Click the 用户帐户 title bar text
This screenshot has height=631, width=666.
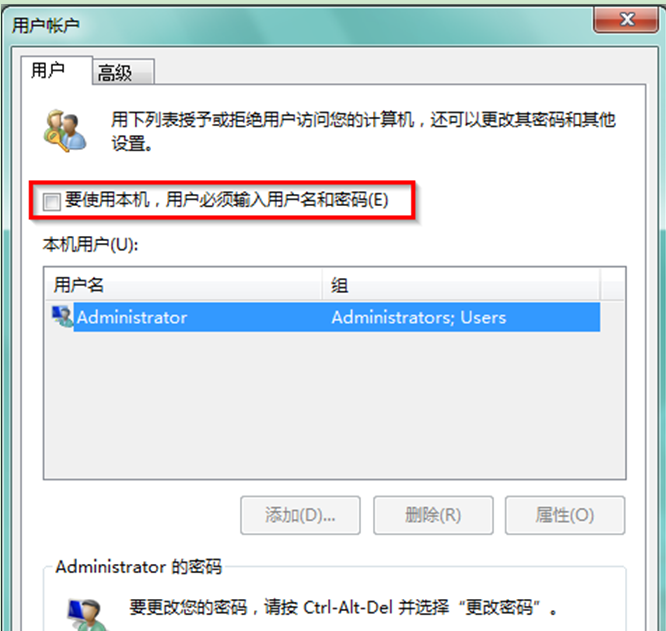pos(45,25)
